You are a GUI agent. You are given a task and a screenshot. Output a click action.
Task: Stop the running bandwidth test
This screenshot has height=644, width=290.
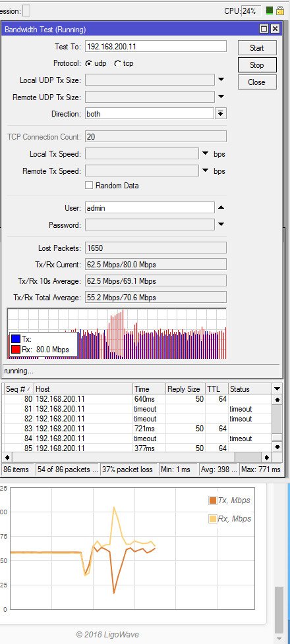point(256,65)
